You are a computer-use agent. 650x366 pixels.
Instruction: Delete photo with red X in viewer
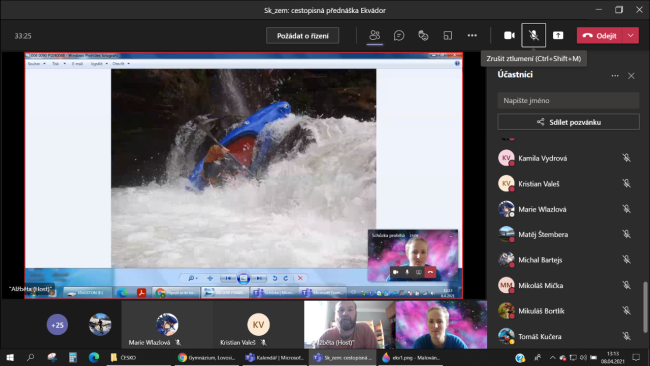click(x=300, y=278)
